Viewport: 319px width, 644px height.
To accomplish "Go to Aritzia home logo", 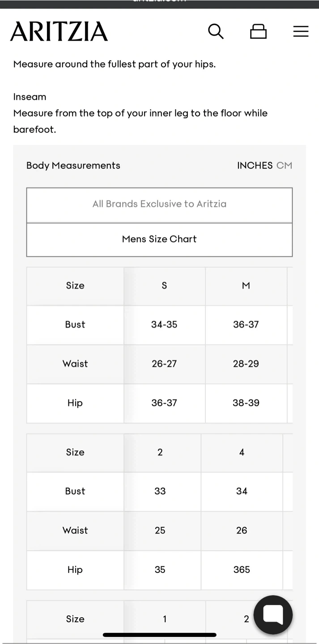I will (x=59, y=32).
